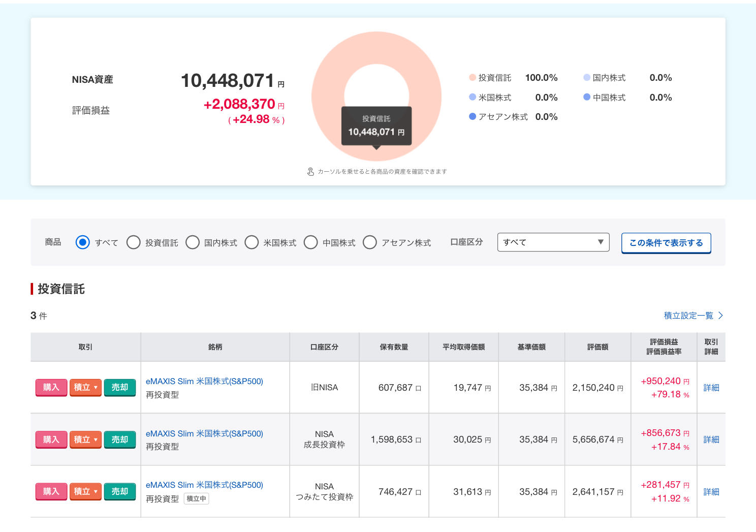Image resolution: width=756 pixels, height=532 pixels.
Task: Open 詳細 link for the 旧NISA row
Action: pos(711,388)
